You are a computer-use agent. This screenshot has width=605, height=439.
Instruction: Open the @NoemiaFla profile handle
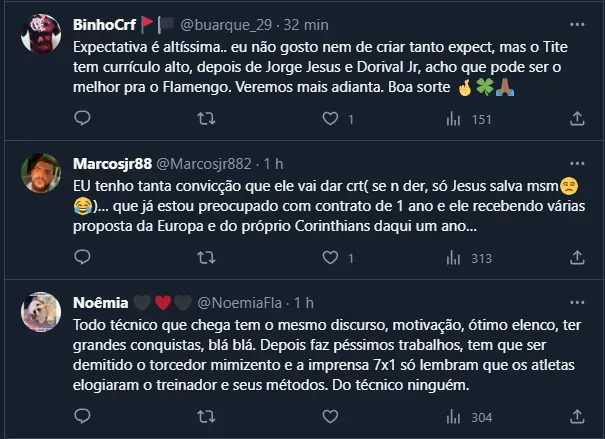[x=243, y=301]
